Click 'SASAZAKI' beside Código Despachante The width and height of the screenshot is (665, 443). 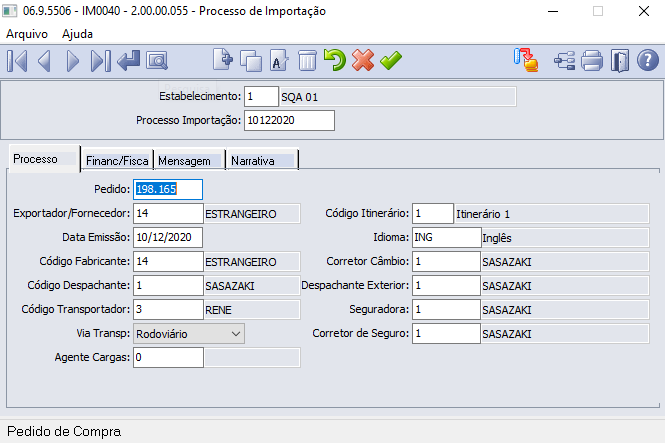point(230,286)
